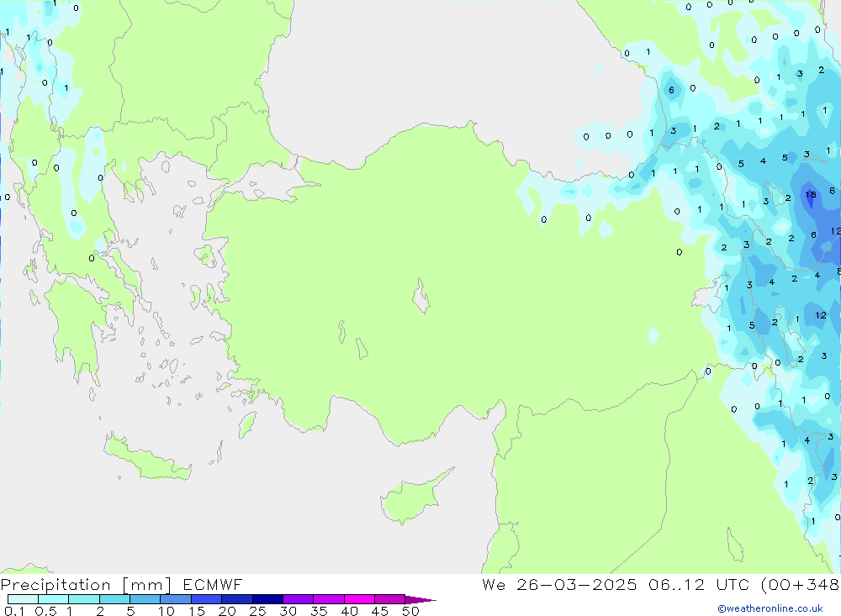Click the '26-03-2025' forecast date
Viewport: 841px width, 616px height.
[x=577, y=584]
